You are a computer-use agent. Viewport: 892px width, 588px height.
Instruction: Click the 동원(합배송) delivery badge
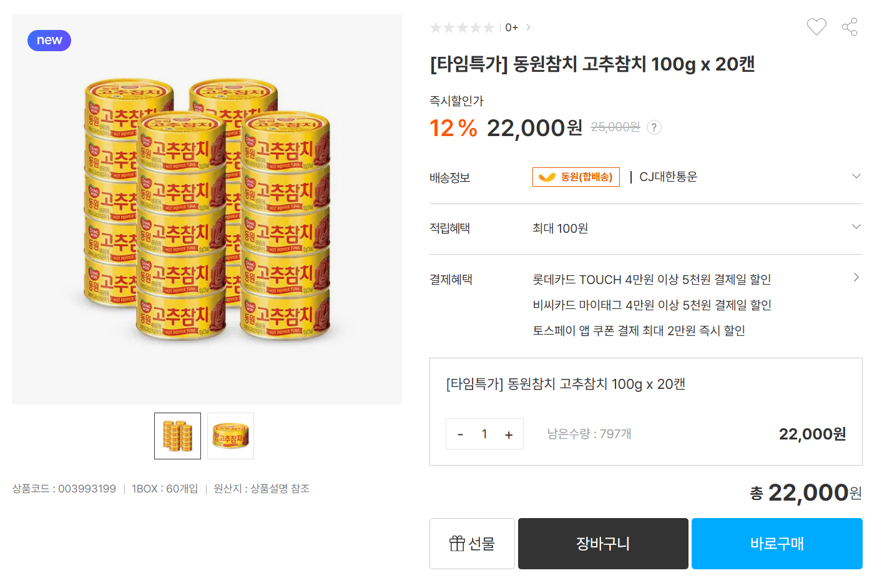(576, 177)
